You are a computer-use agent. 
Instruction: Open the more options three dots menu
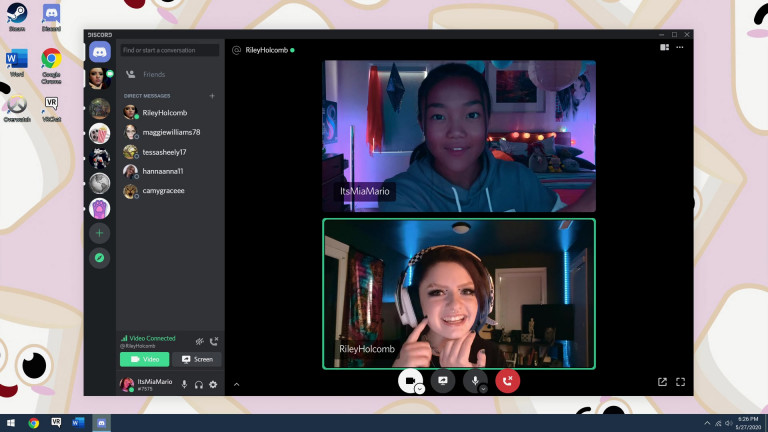[680, 48]
